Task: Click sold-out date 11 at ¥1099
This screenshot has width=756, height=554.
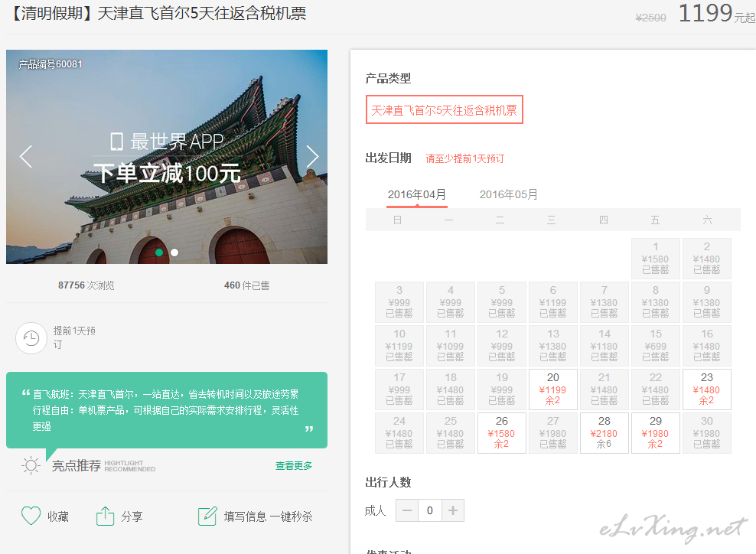Action: 451,345
